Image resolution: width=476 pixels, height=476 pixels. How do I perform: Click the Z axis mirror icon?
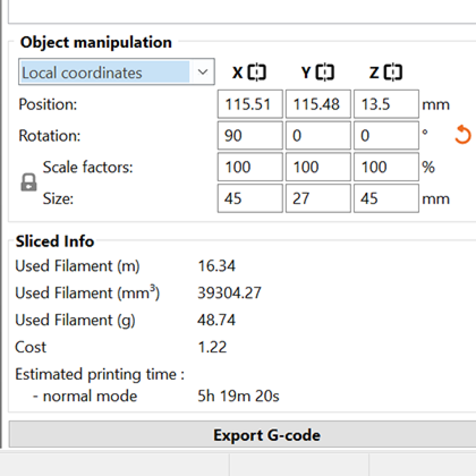click(x=393, y=72)
